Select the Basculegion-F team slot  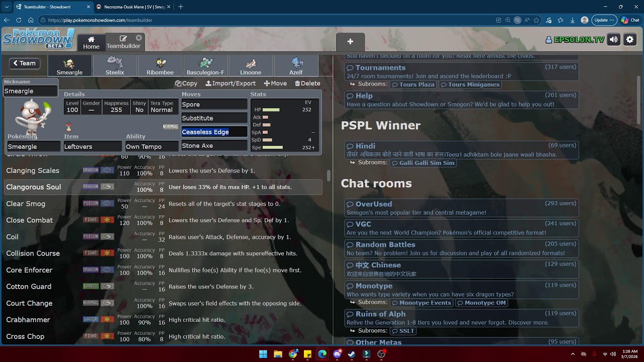pos(205,66)
